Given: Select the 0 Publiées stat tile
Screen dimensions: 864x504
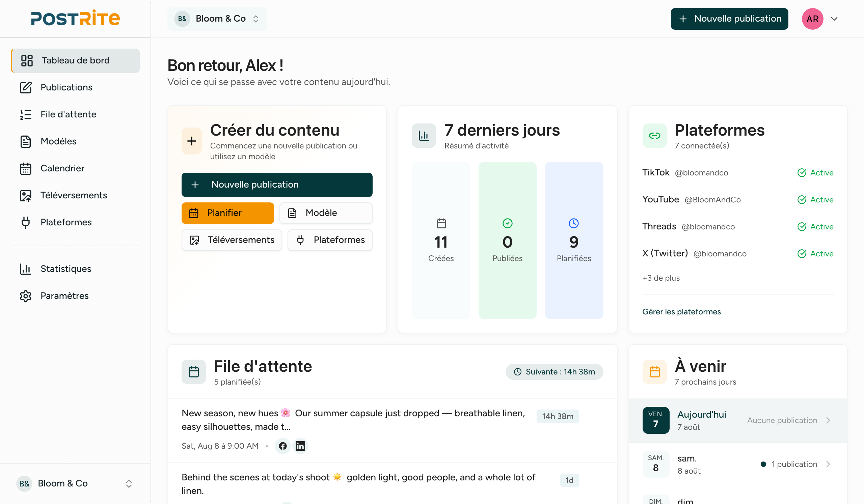Looking at the screenshot, I should point(507,241).
